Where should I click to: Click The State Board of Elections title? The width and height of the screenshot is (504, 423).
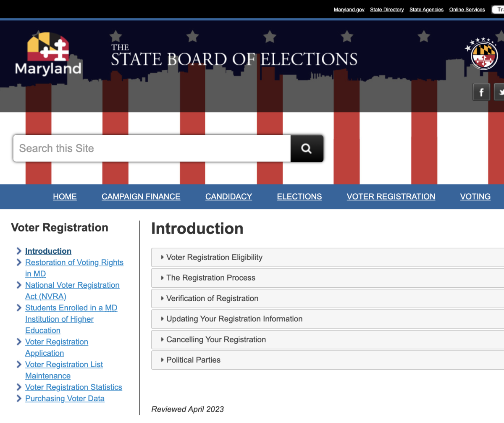(234, 55)
